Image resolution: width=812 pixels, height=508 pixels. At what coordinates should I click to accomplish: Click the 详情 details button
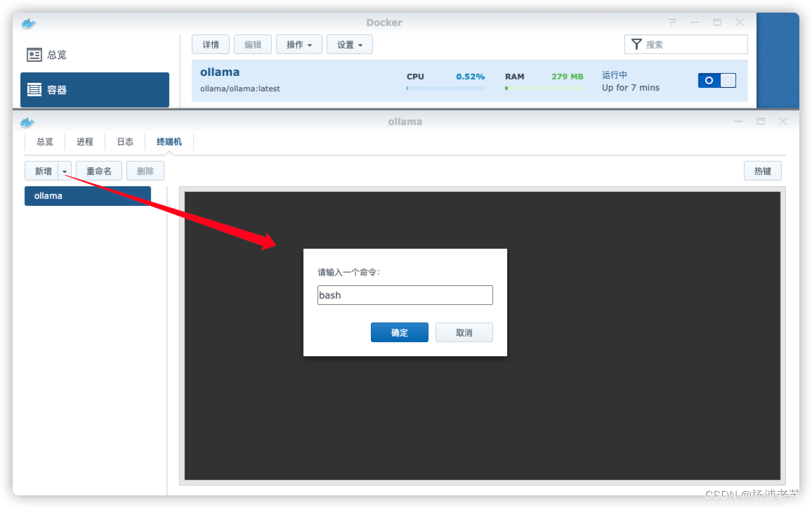pos(211,44)
